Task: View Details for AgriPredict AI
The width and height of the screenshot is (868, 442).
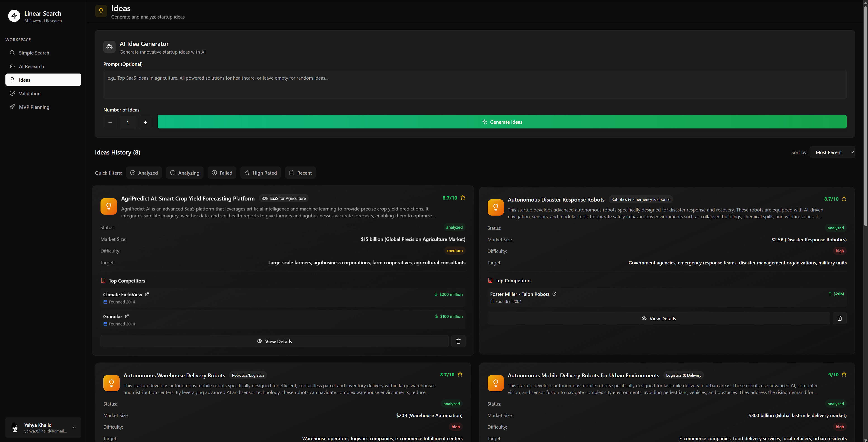Action: point(274,341)
